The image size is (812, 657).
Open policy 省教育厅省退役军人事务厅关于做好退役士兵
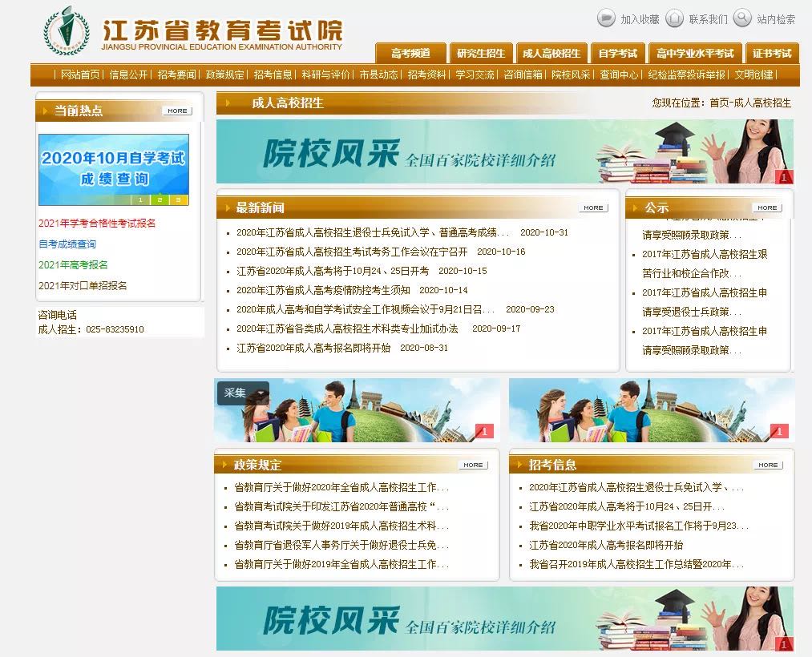(x=341, y=545)
